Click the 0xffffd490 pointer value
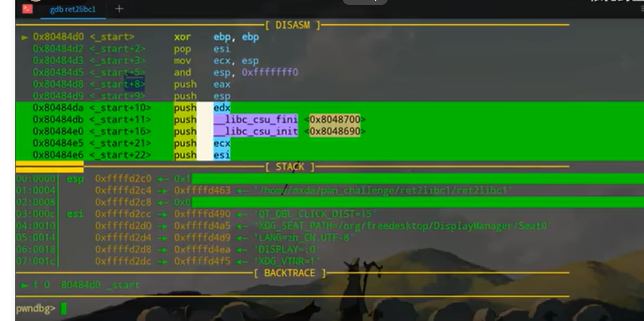The height and width of the screenshot is (321, 644). click(x=202, y=214)
